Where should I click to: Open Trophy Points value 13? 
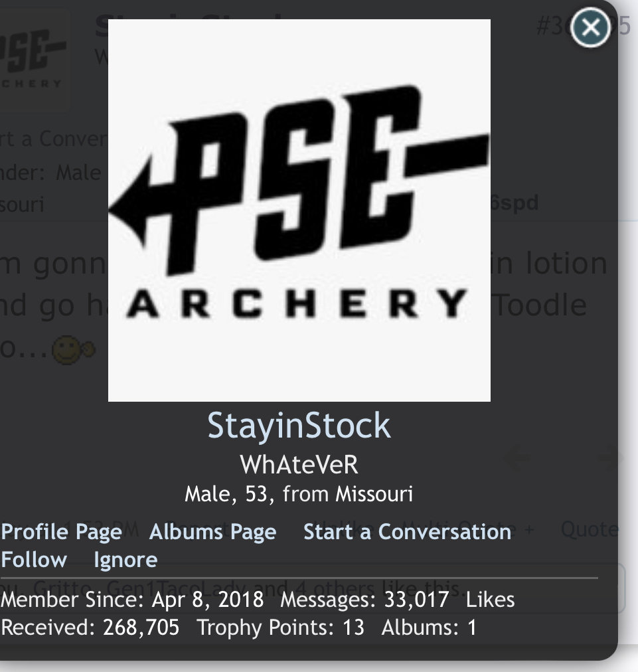pos(353,627)
